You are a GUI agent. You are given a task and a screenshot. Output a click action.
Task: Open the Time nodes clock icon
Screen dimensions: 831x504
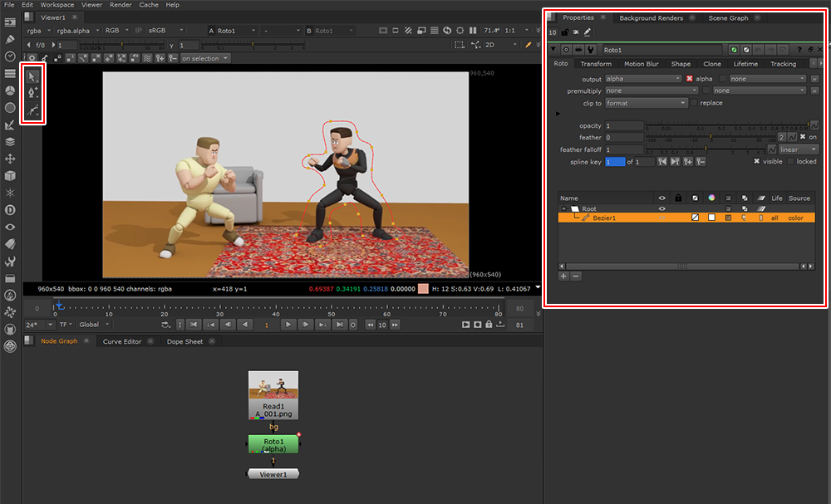(x=10, y=56)
